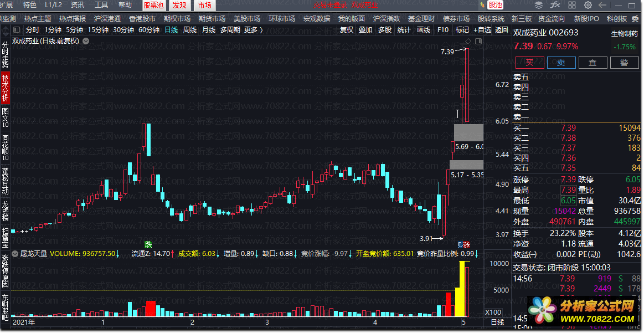
Task: Click the 生物制药 sector label
Action: pyautogui.click(x=624, y=34)
